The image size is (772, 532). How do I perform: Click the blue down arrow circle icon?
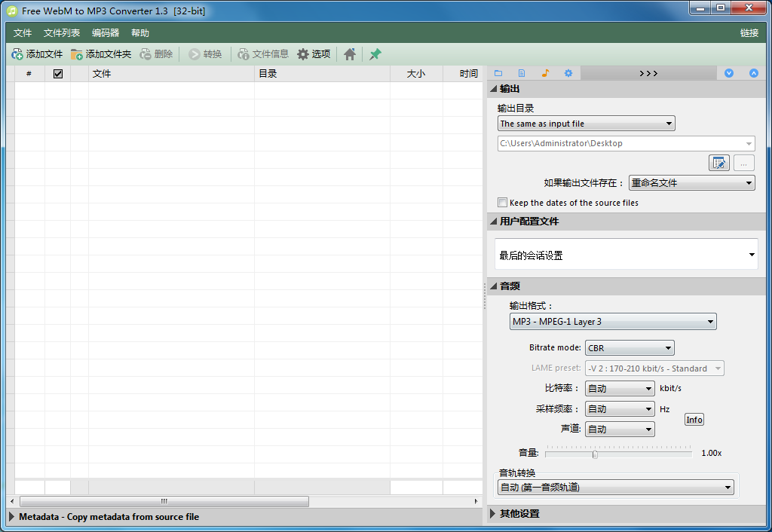click(x=729, y=73)
